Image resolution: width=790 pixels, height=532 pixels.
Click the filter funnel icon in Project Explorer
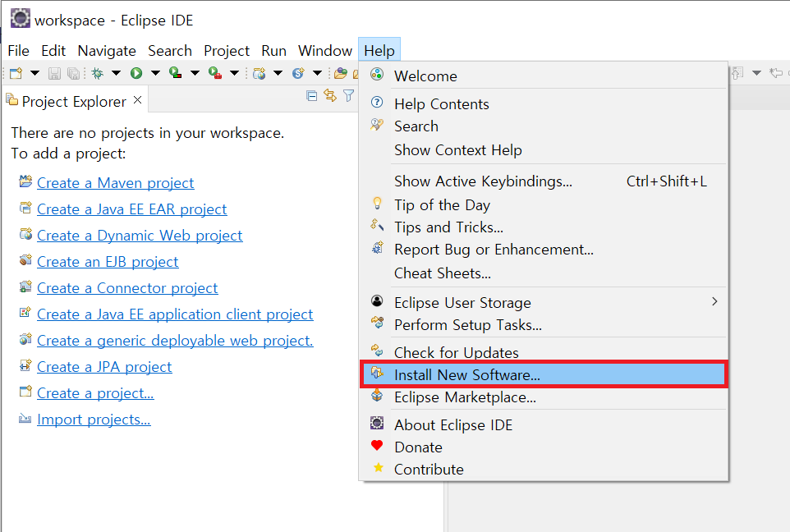pyautogui.click(x=348, y=96)
